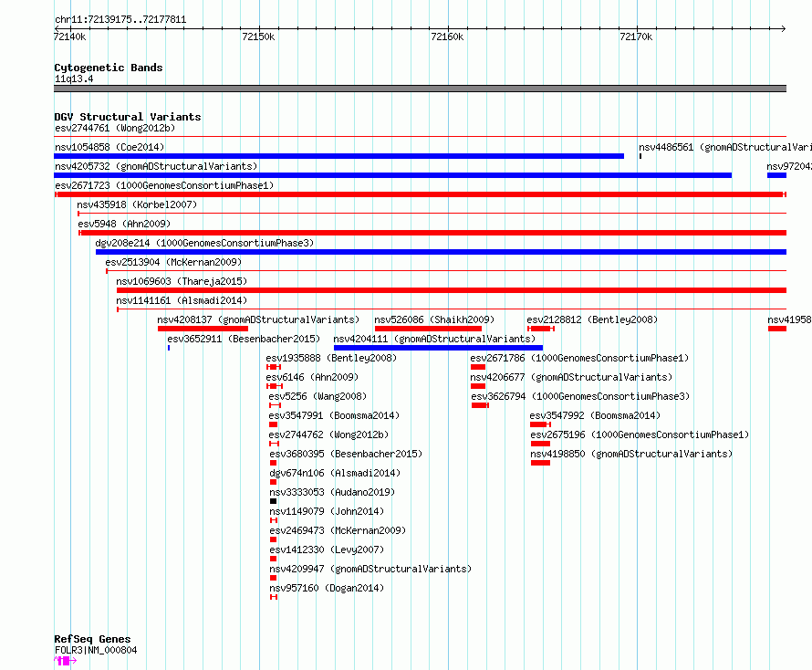Click the nsv4198850 gnomAD red bar
Image resolution: width=812 pixels, height=670 pixels.
(x=541, y=463)
